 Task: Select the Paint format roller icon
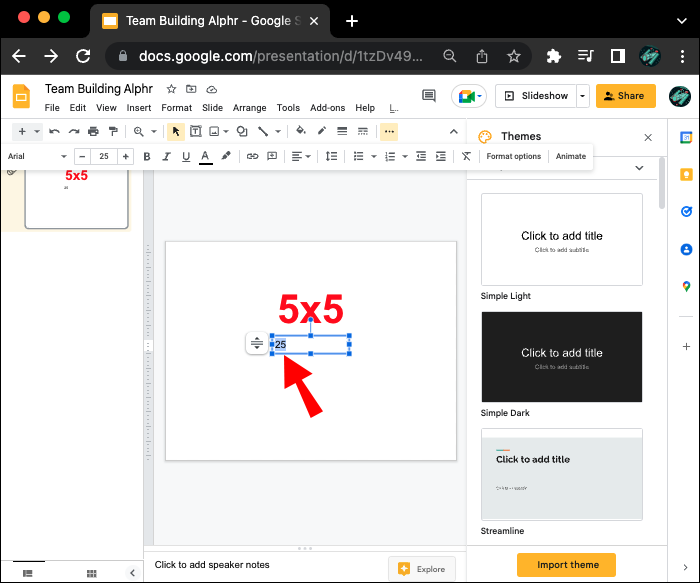113,131
